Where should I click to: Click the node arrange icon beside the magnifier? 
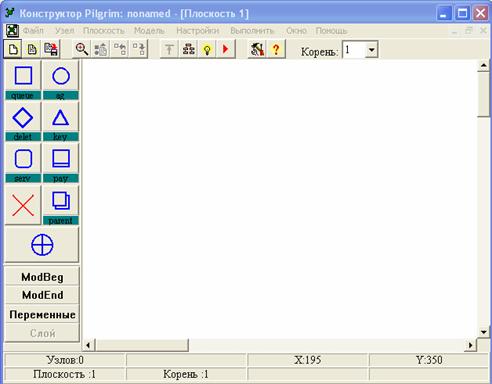101,49
